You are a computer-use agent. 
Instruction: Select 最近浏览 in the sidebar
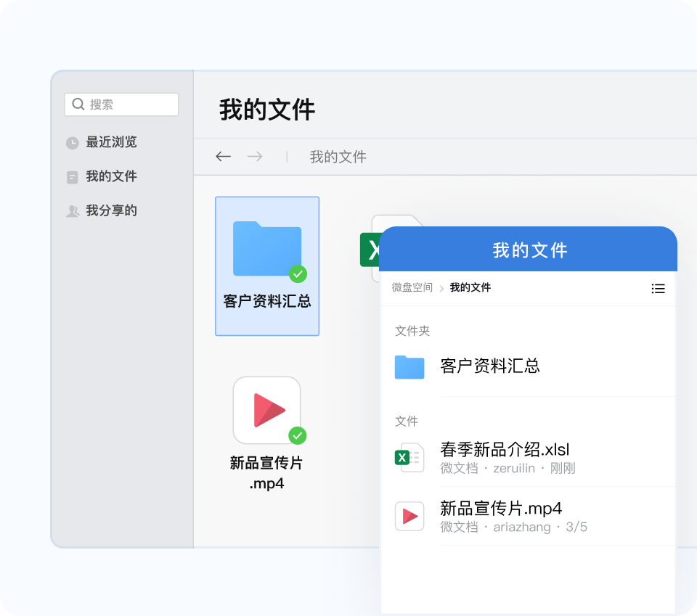coord(110,143)
